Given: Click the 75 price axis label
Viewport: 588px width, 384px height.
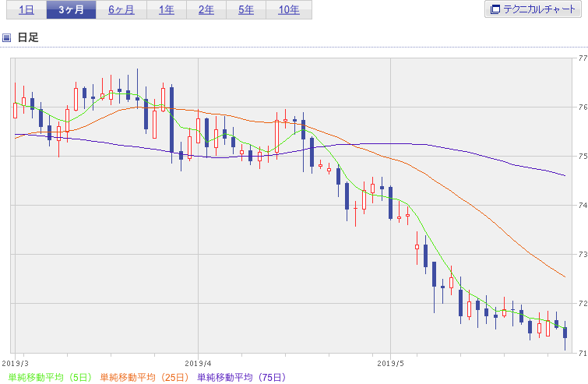Looking at the screenshot, I should [583, 157].
